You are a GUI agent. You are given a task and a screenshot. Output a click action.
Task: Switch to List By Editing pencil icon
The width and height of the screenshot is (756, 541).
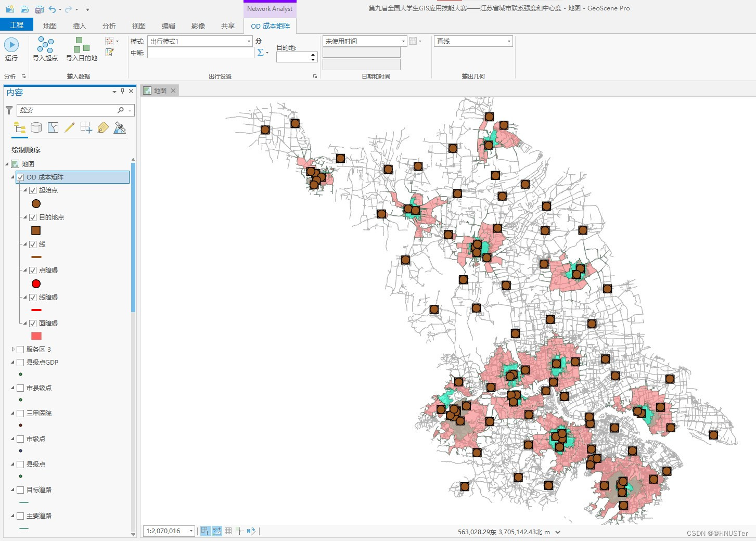(x=70, y=128)
